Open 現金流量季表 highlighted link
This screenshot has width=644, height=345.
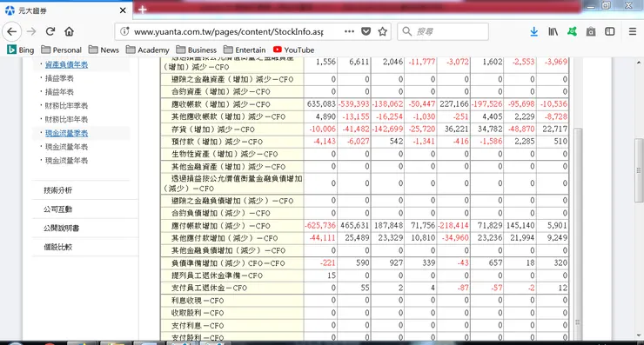tap(66, 133)
